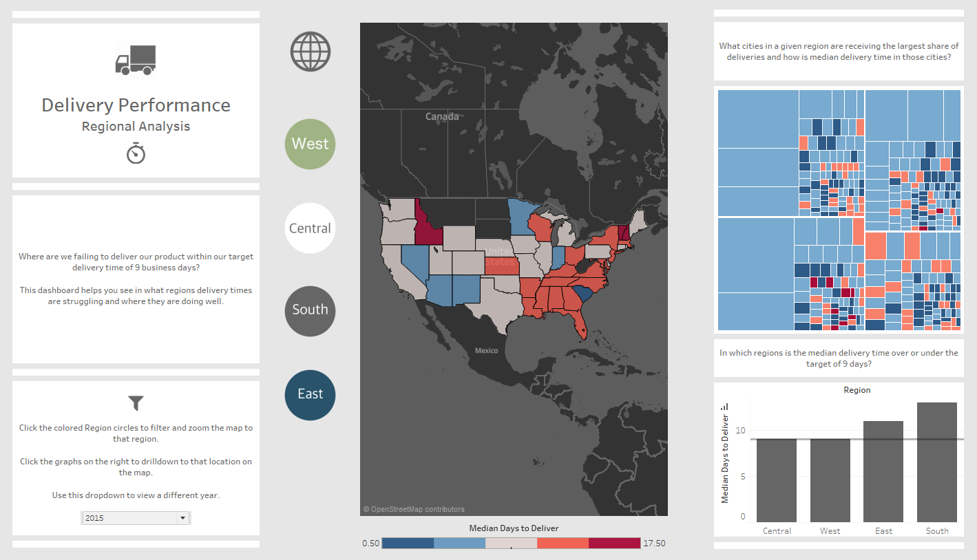Open the 2015 year dropdown
977x560 pixels.
136,518
